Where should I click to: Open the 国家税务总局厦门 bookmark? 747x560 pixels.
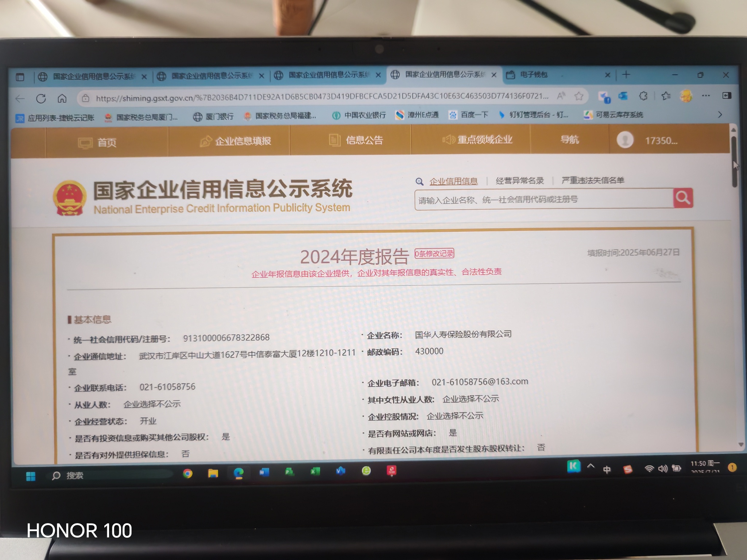tap(141, 117)
